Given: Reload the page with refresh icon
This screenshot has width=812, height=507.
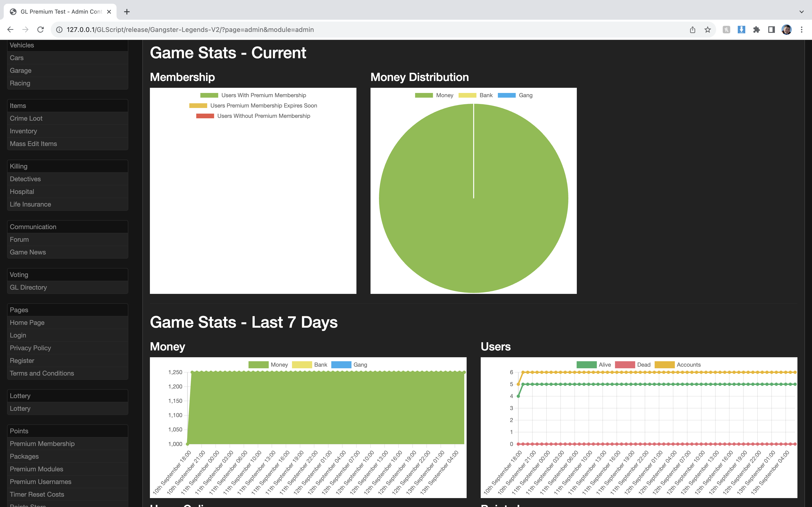Looking at the screenshot, I should (x=41, y=30).
